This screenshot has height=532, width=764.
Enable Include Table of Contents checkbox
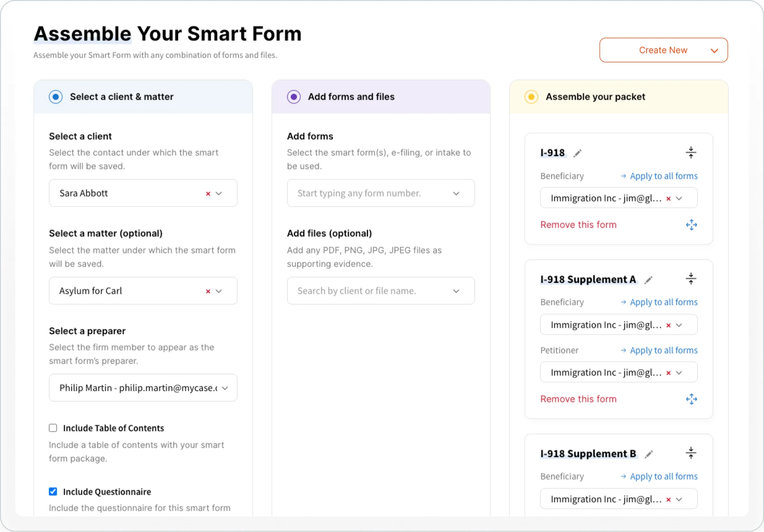point(53,428)
